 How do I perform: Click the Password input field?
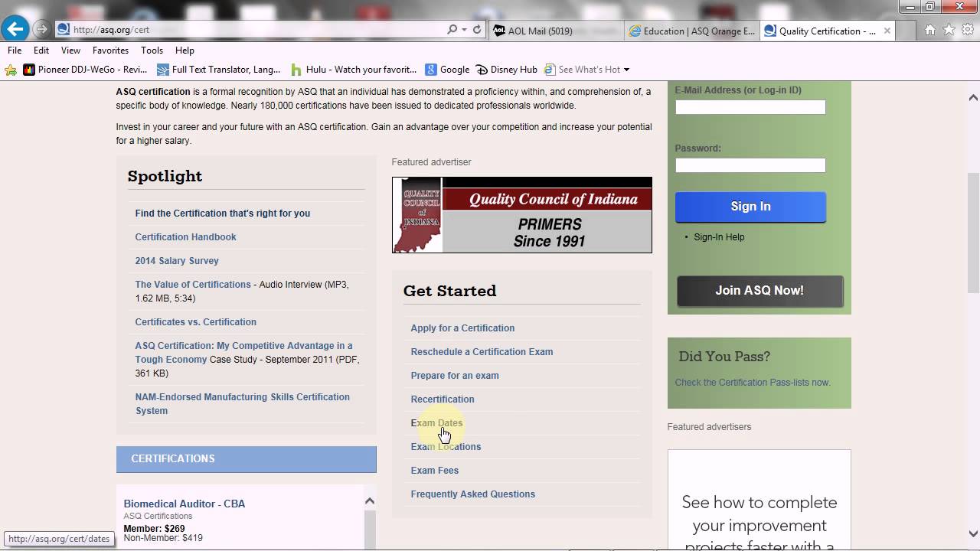[750, 165]
